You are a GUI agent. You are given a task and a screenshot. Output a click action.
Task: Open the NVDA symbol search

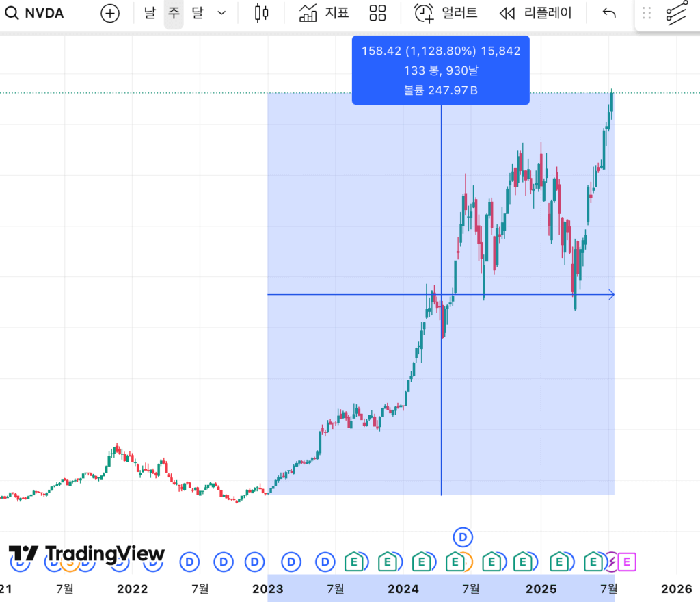pos(35,14)
